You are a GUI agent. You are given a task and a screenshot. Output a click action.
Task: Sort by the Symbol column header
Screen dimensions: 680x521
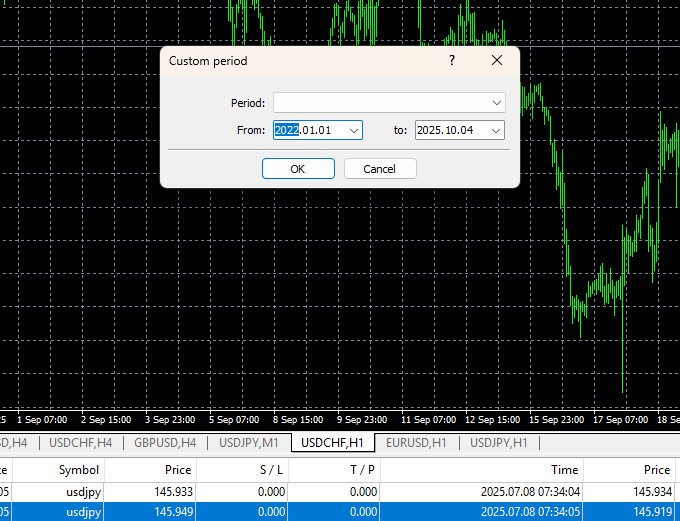[79, 469]
